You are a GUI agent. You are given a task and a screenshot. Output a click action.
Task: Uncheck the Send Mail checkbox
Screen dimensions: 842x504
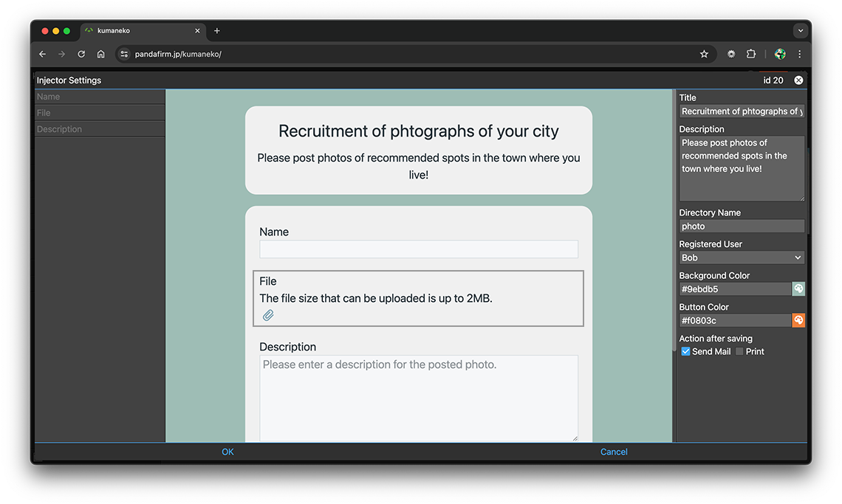(x=685, y=352)
